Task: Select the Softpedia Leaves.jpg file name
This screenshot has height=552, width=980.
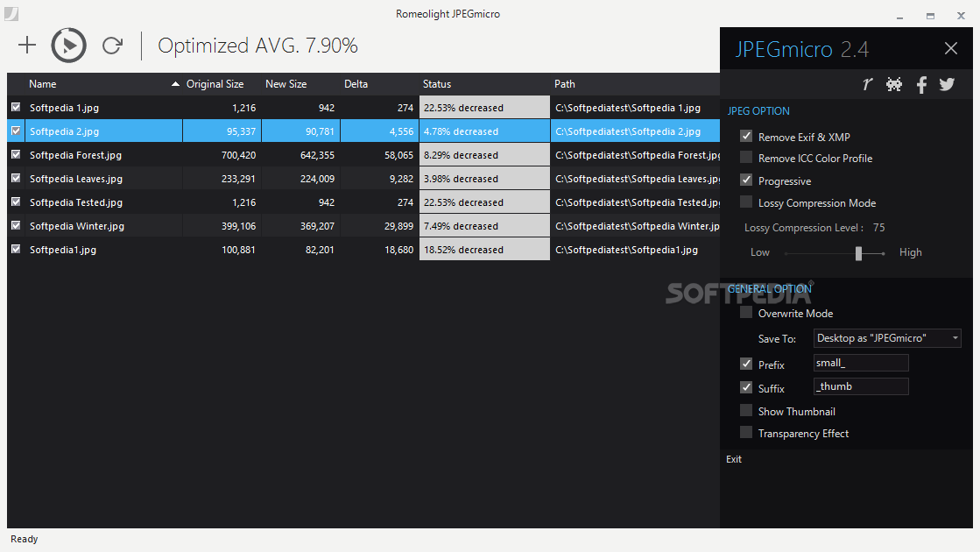Action: pyautogui.click(x=76, y=179)
